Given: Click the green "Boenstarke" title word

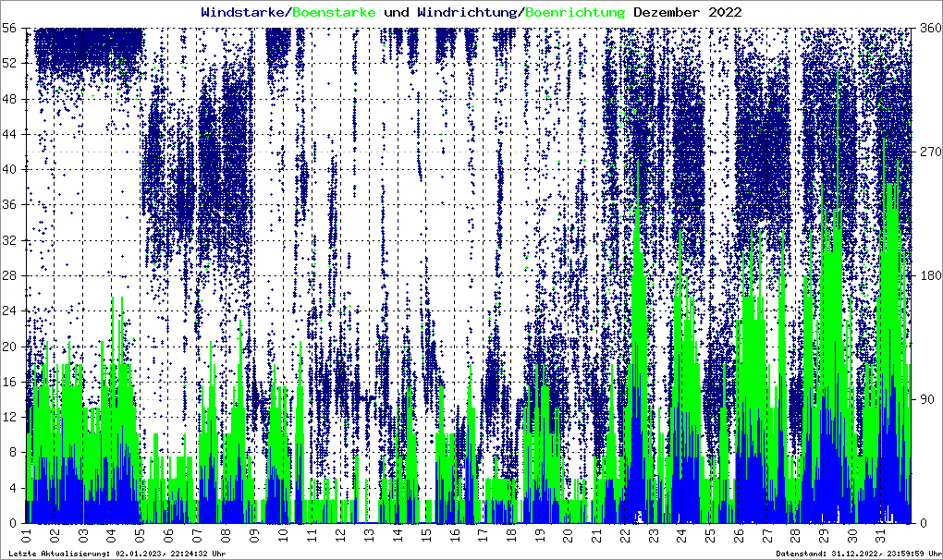Looking at the screenshot, I should pos(335,12).
